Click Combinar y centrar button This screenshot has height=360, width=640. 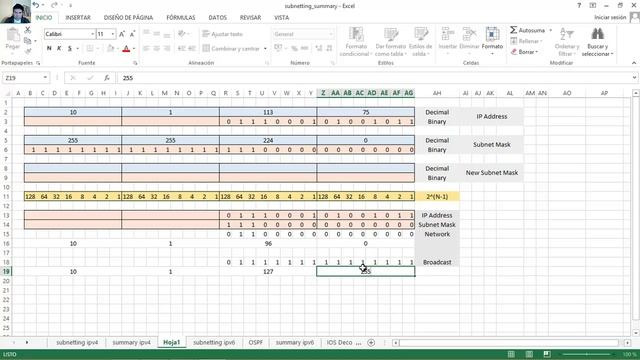(231, 49)
